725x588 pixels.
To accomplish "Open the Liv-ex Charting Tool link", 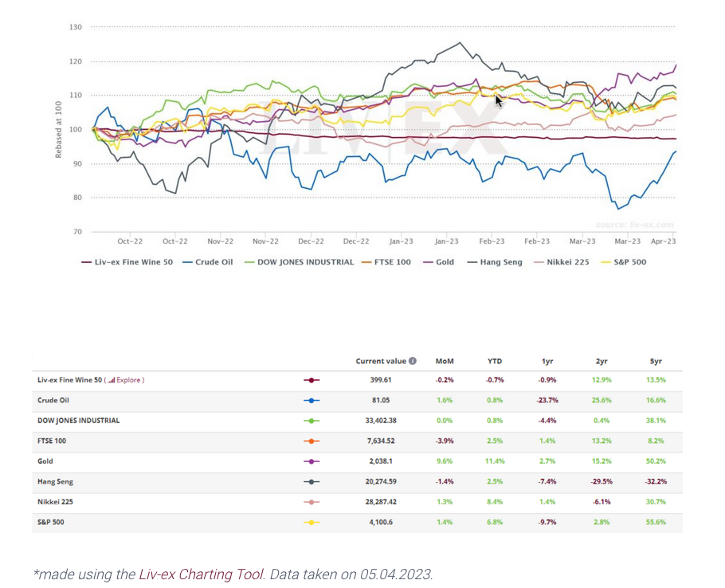I will 202,574.
